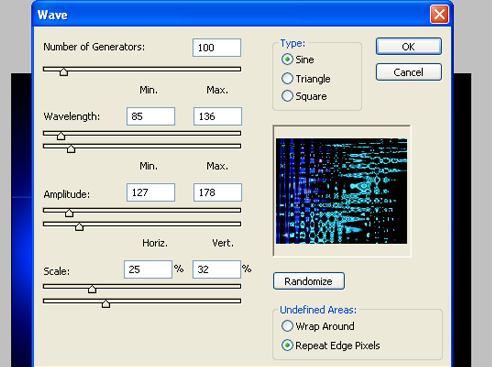
Task: Click the Wavelength maximum slider handle
Action: point(71,148)
